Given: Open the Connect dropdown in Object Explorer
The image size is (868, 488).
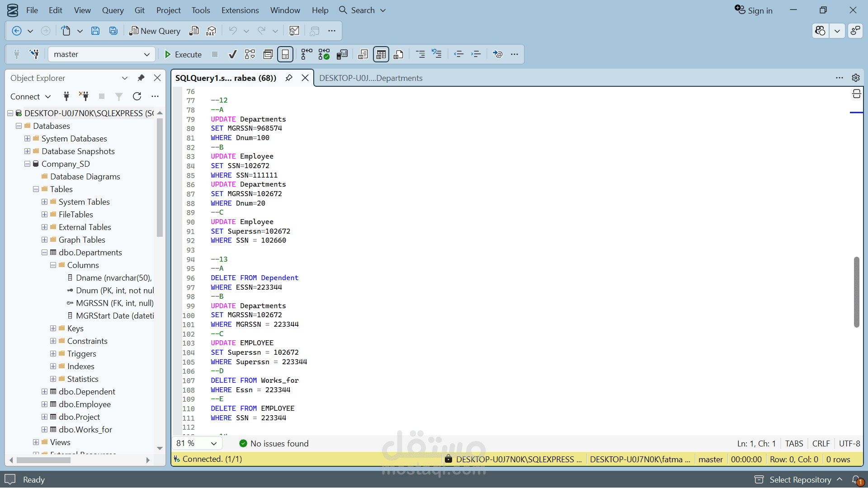Looking at the screenshot, I should coord(31,96).
